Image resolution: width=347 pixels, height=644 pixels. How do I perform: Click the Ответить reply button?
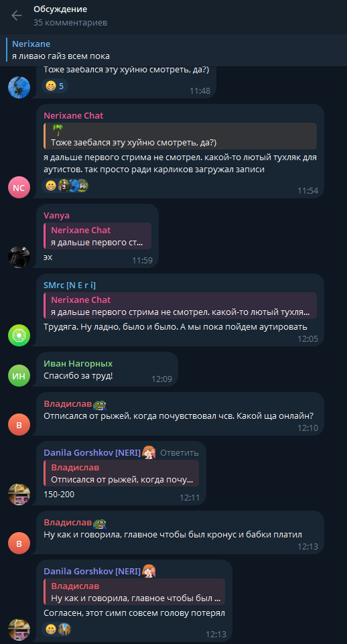point(179,452)
